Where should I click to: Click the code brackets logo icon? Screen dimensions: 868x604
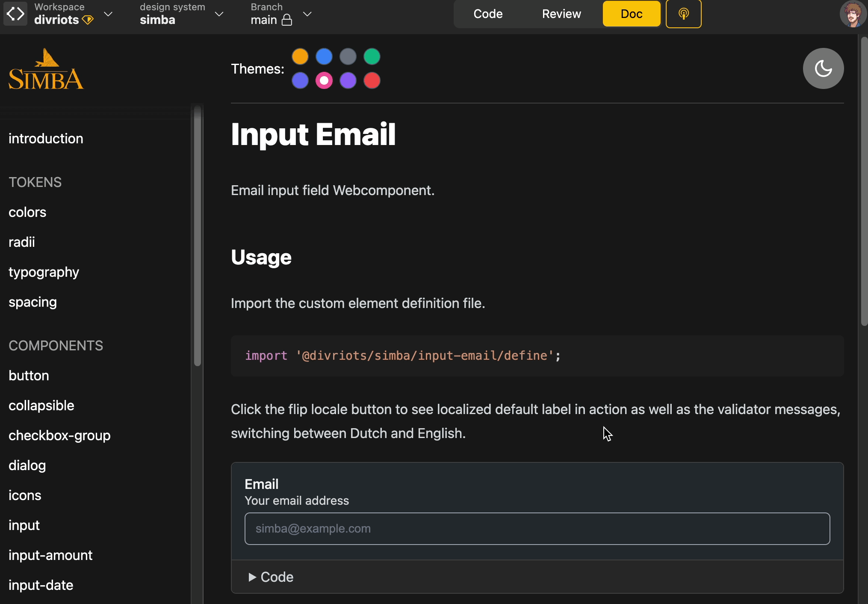(15, 14)
